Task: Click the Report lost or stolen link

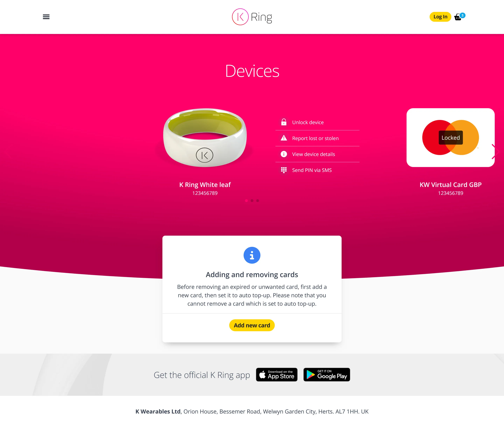Action: [315, 138]
